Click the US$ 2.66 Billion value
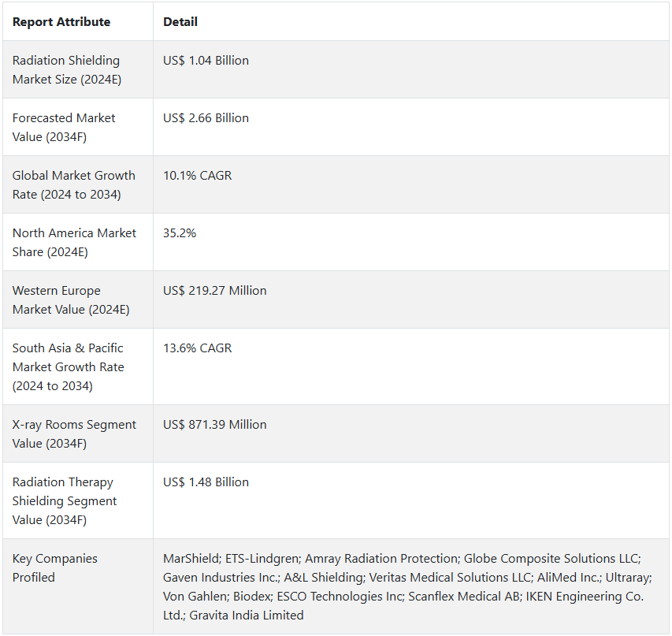The image size is (672, 636). tap(206, 118)
